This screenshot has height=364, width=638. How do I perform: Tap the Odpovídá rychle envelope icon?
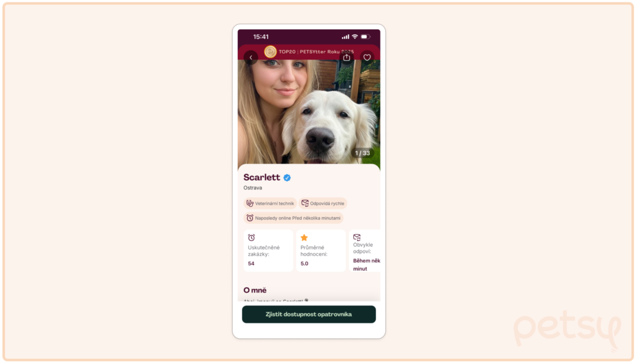[305, 203]
